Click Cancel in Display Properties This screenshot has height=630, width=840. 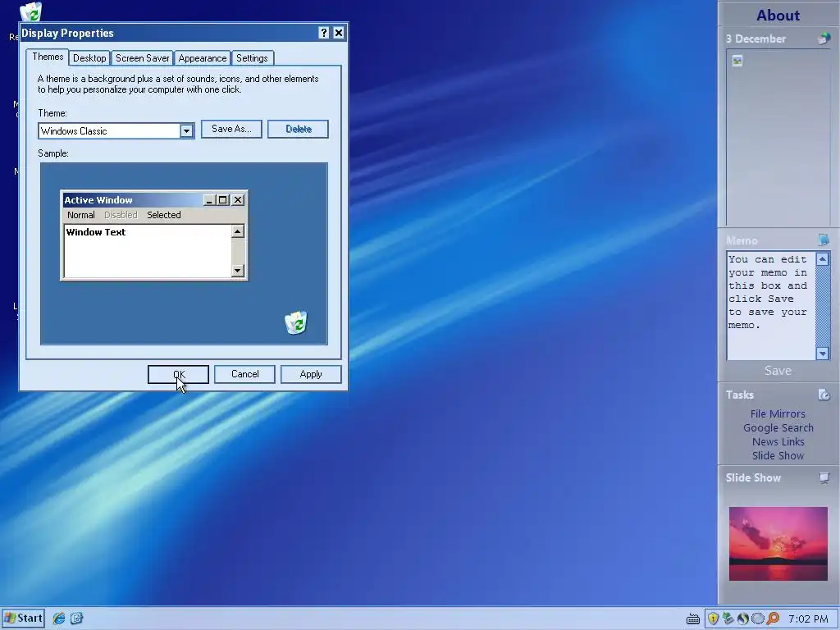(244, 374)
